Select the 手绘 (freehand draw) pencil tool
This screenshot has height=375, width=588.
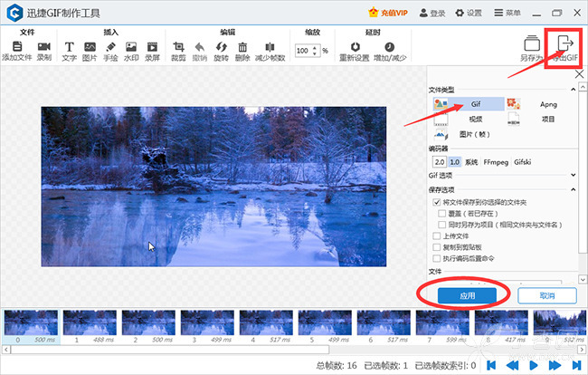110,47
